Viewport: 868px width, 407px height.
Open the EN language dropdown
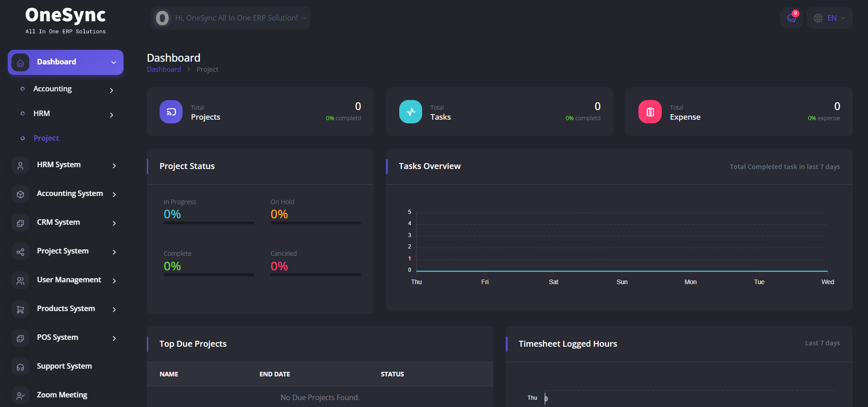tap(830, 18)
